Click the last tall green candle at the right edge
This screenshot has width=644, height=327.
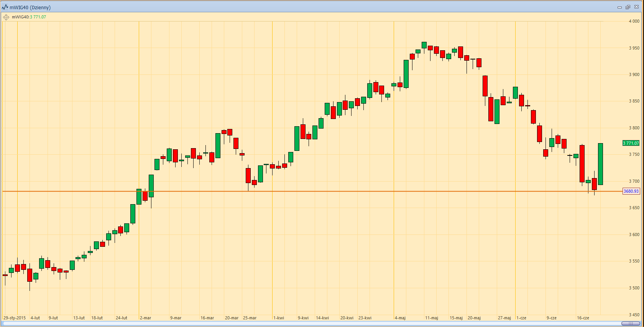pyautogui.click(x=600, y=164)
